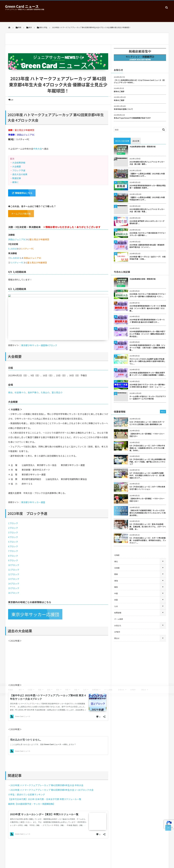Click Green Card logo icon on 埋め込みが見つかりません card

click(x=12, y=751)
